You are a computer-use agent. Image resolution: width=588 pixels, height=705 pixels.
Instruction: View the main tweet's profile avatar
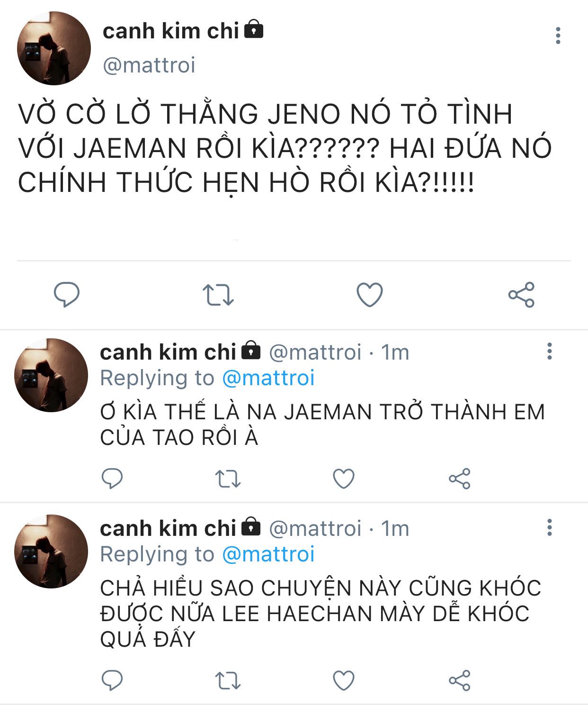tap(54, 48)
